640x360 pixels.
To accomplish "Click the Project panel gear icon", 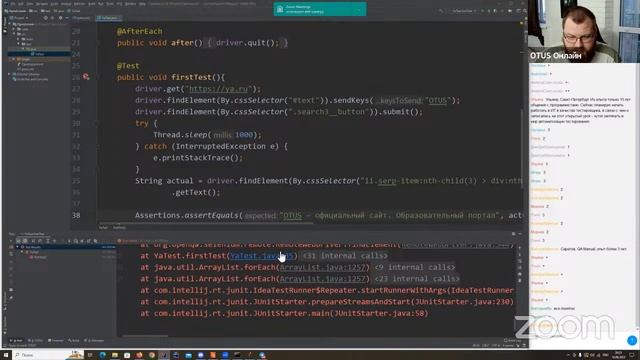I will pos(60,18).
